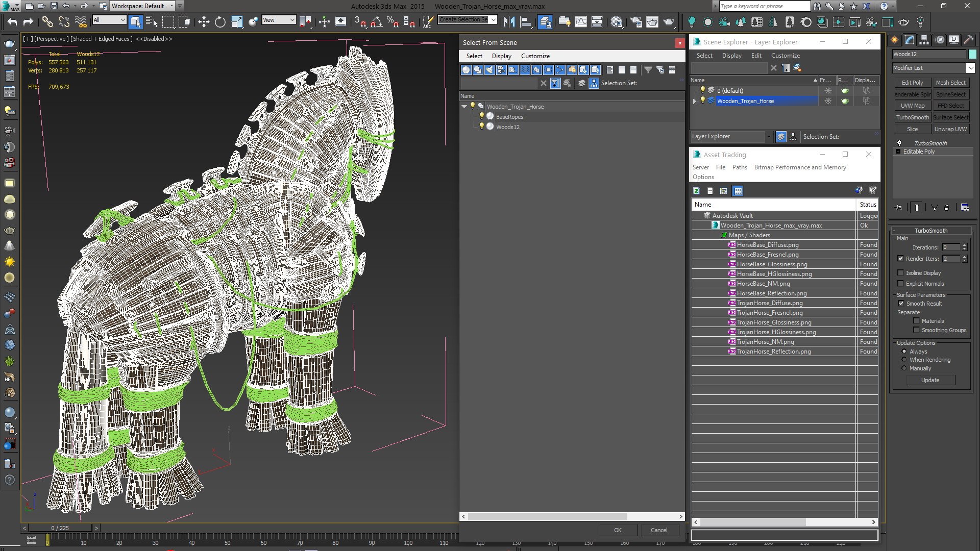Click Pin Stack icon below modifier stack
Screen dimensions: 980x551
pos(899,208)
